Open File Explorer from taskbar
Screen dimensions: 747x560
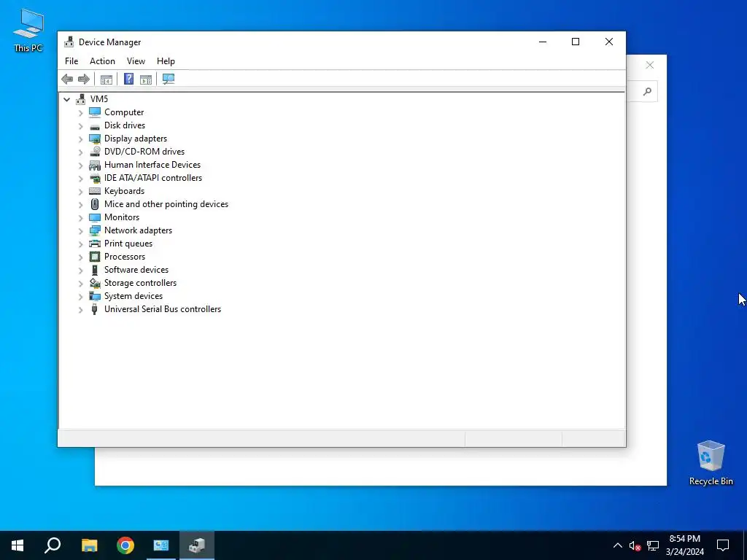89,545
